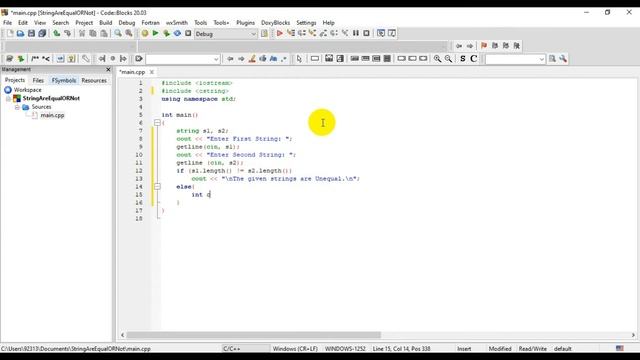Start debugging with the red play icon

click(x=280, y=33)
